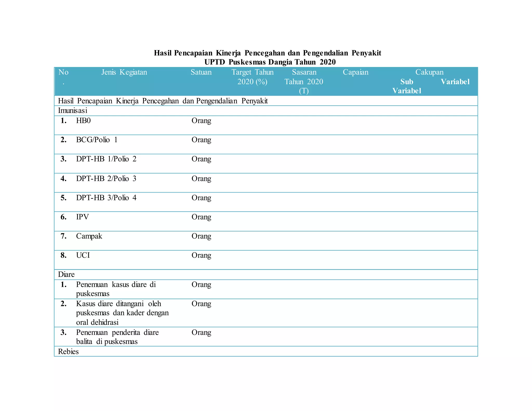Click the 'Imunisasi' section row
This screenshot has width=532, height=411.
point(73,111)
